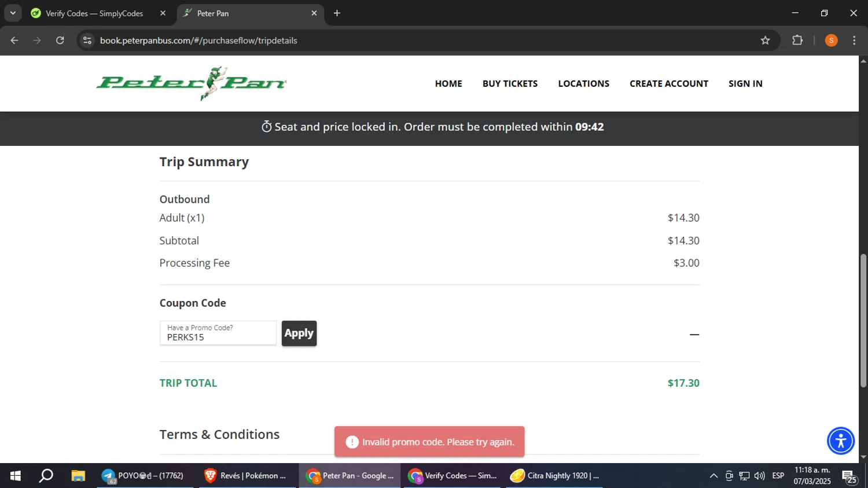Open LOCATIONS in navigation
The width and height of the screenshot is (868, 488).
[583, 83]
